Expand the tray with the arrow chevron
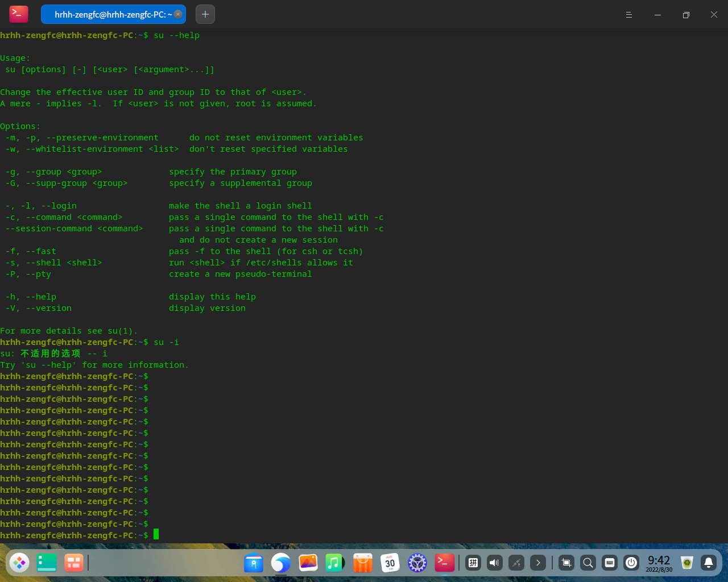The width and height of the screenshot is (728, 582). pos(537,563)
